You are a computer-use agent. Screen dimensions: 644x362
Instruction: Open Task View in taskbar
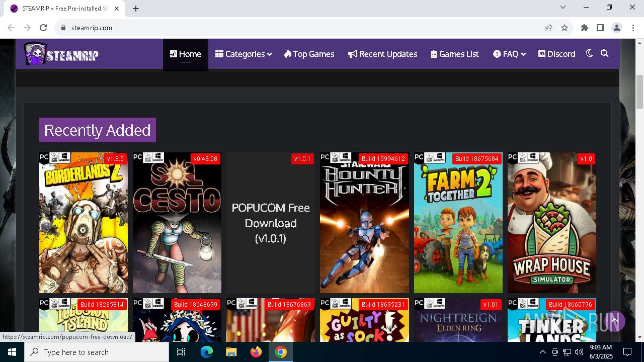181,352
